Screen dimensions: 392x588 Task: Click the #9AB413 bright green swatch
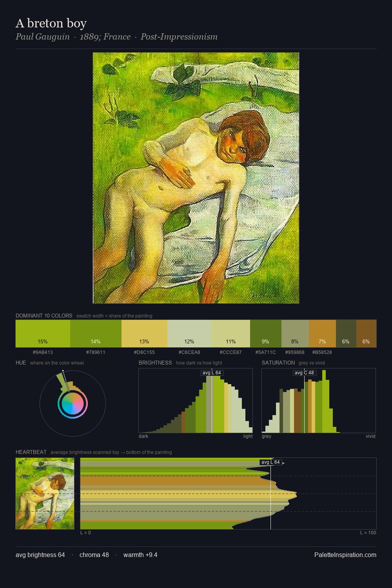(43, 334)
